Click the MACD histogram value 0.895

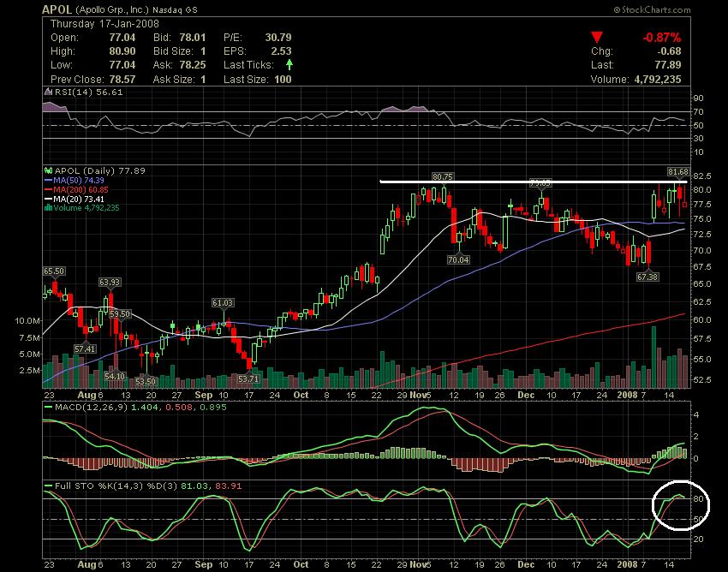tap(212, 408)
